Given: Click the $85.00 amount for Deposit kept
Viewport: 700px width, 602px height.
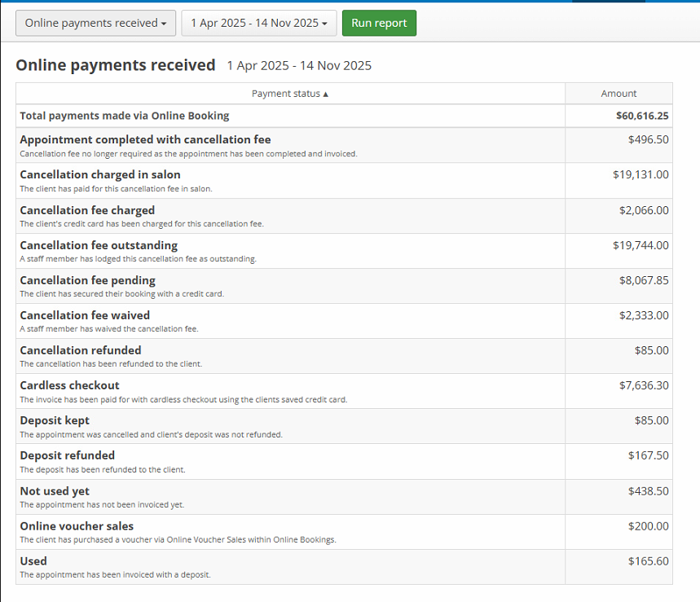Looking at the screenshot, I should tap(651, 420).
